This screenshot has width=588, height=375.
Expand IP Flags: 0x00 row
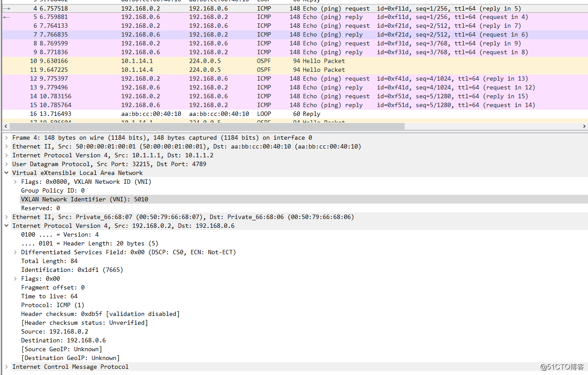click(15, 278)
